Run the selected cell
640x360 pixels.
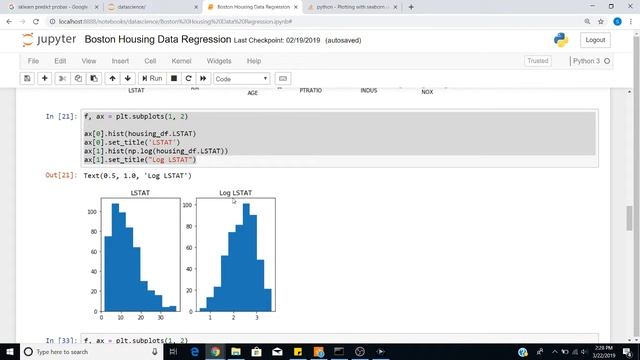pos(152,78)
